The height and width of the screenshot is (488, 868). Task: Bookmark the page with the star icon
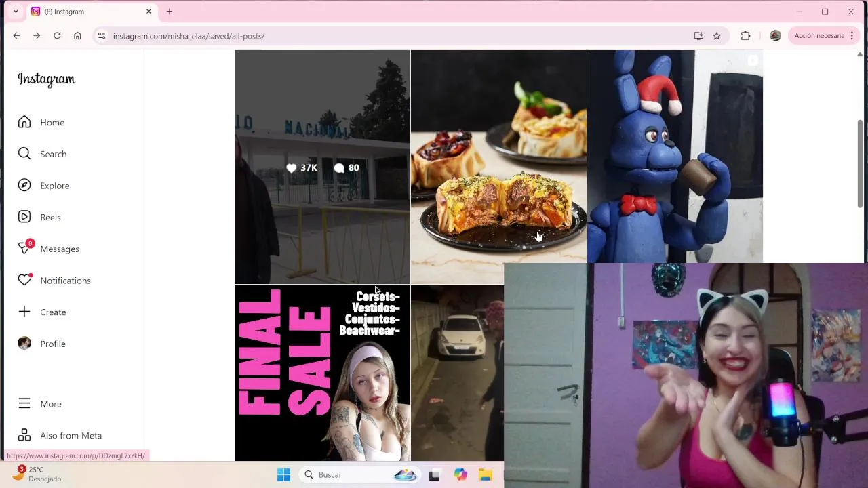click(x=717, y=36)
